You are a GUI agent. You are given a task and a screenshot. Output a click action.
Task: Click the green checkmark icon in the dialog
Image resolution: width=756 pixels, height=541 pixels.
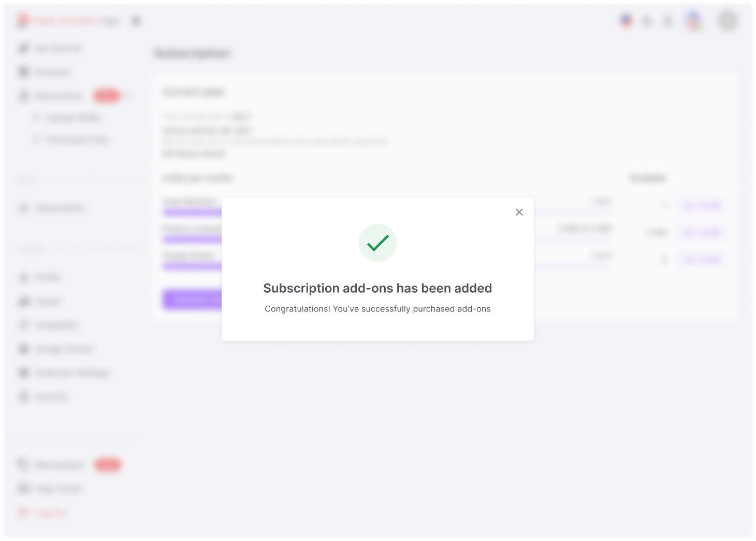[x=377, y=243]
